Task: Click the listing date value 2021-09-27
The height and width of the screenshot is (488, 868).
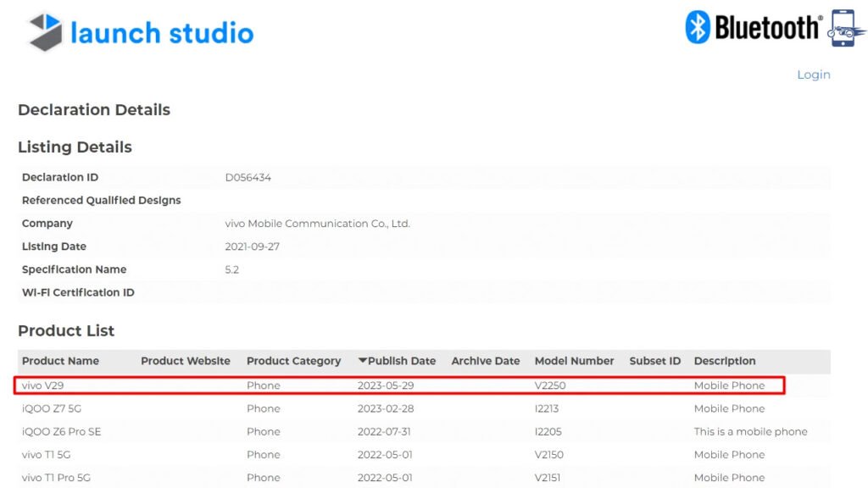Action: [x=252, y=247]
